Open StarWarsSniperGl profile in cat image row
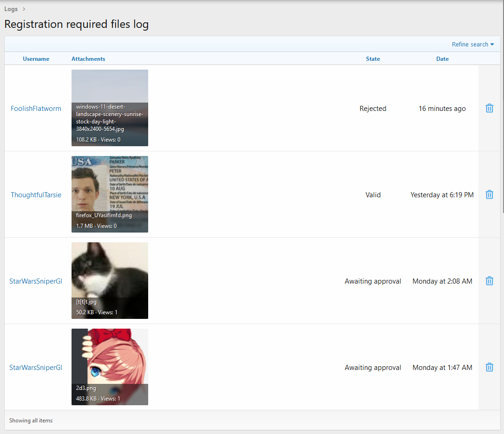504x434 pixels. click(x=36, y=281)
